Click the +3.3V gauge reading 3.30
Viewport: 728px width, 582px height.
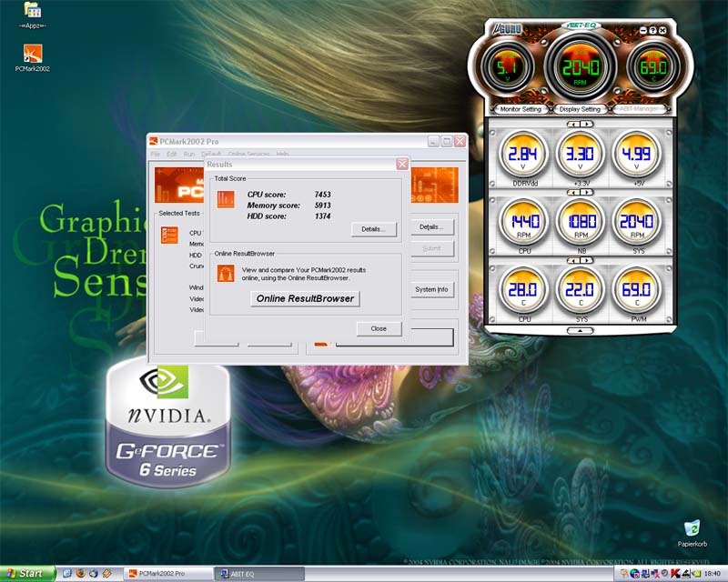tap(580, 155)
